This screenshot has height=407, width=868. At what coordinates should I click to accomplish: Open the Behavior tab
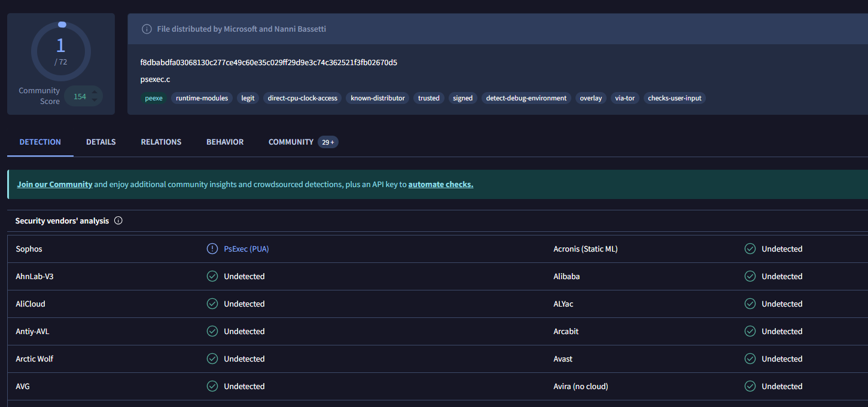[225, 142]
